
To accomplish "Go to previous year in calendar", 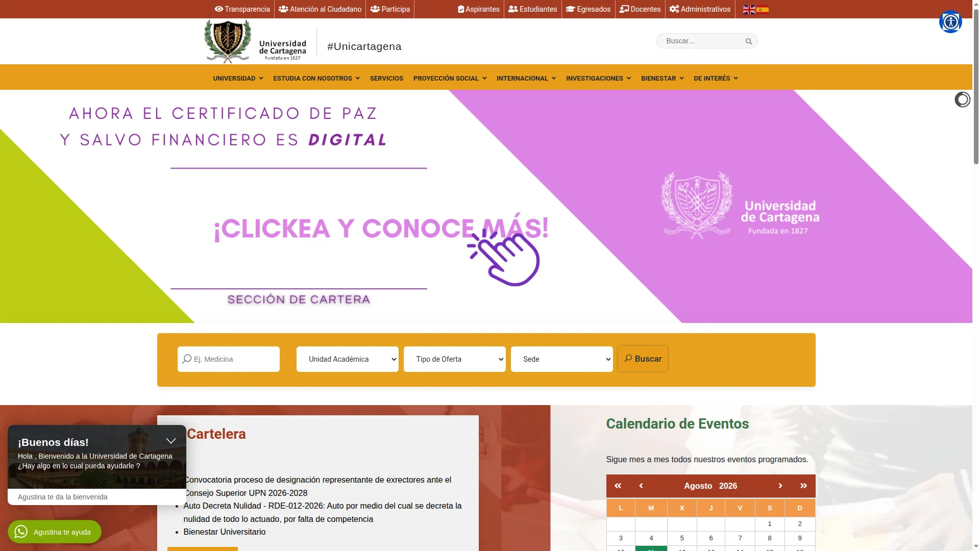I will 618,486.
